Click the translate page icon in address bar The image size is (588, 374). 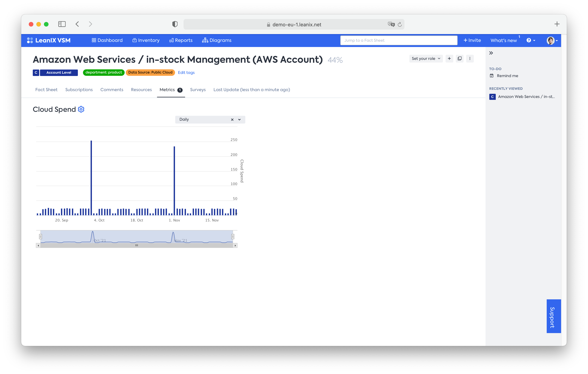391,24
